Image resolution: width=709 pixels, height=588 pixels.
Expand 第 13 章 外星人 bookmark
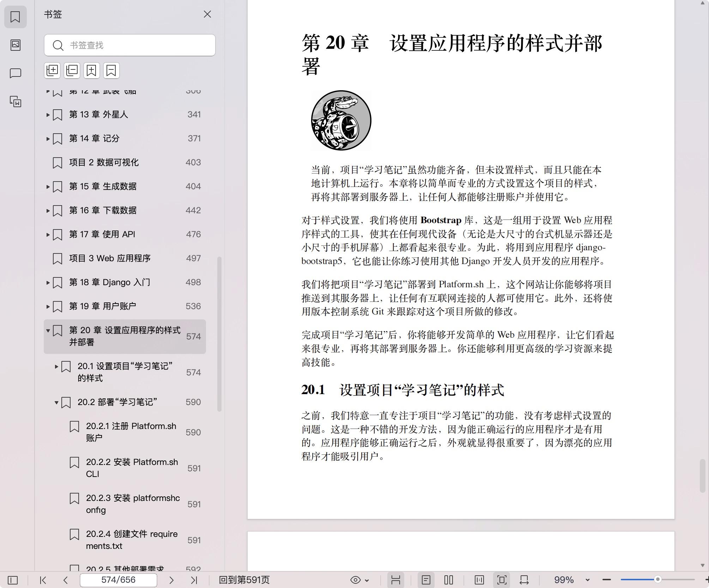pos(48,115)
